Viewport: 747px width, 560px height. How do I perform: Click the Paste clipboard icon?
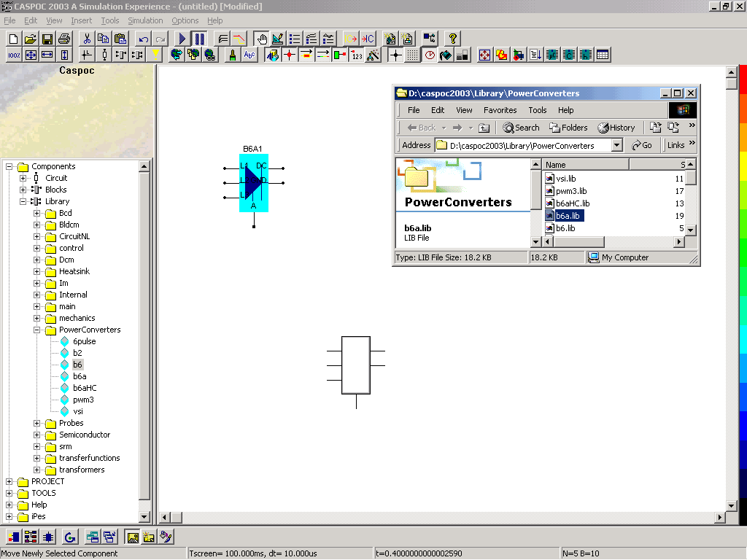pyautogui.click(x=120, y=39)
